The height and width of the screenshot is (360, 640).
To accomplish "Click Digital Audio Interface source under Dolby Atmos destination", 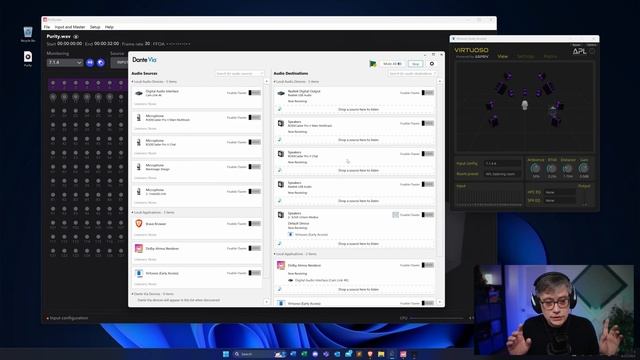I will [322, 280].
